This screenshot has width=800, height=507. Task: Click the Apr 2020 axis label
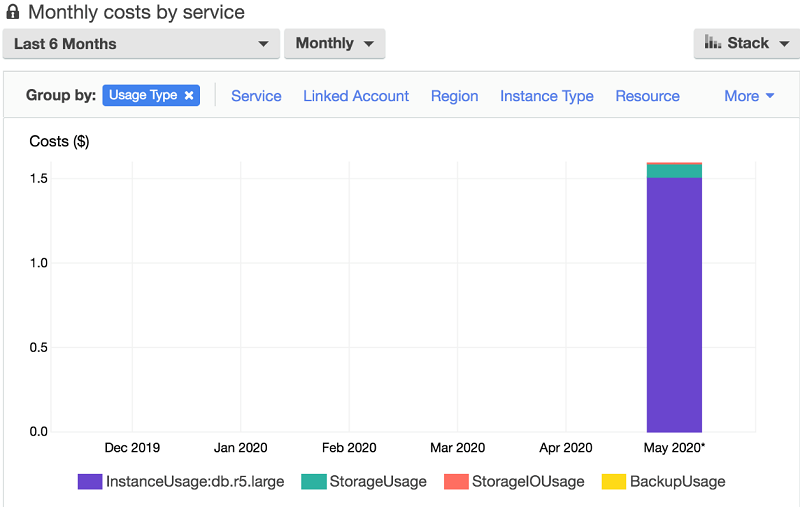[566, 448]
